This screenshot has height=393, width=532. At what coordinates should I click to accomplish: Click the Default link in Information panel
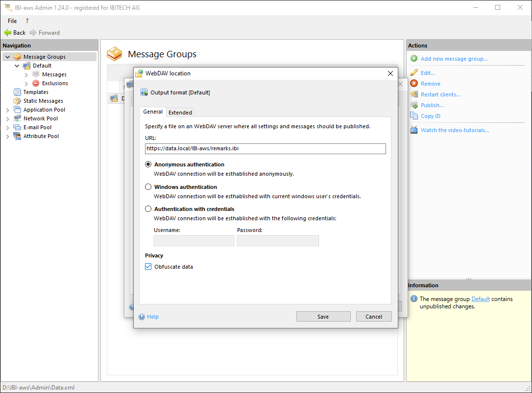480,299
